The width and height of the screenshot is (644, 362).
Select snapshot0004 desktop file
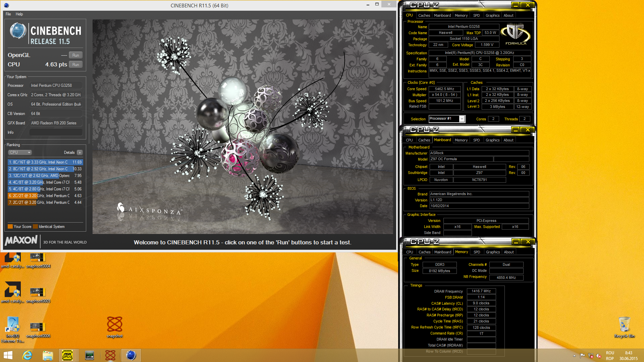(38, 261)
